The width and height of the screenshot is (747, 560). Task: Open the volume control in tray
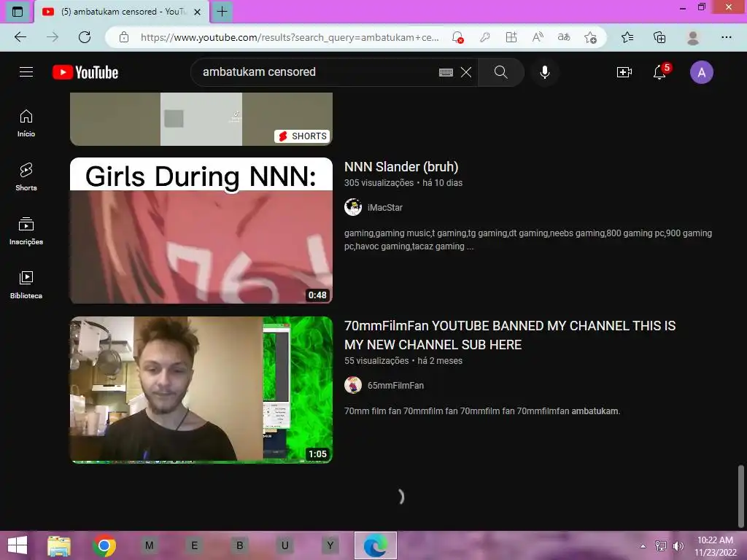(x=678, y=546)
